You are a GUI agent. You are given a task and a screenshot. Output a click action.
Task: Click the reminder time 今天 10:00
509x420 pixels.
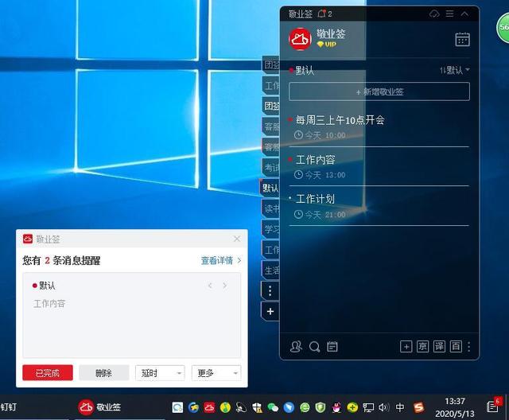click(320, 135)
